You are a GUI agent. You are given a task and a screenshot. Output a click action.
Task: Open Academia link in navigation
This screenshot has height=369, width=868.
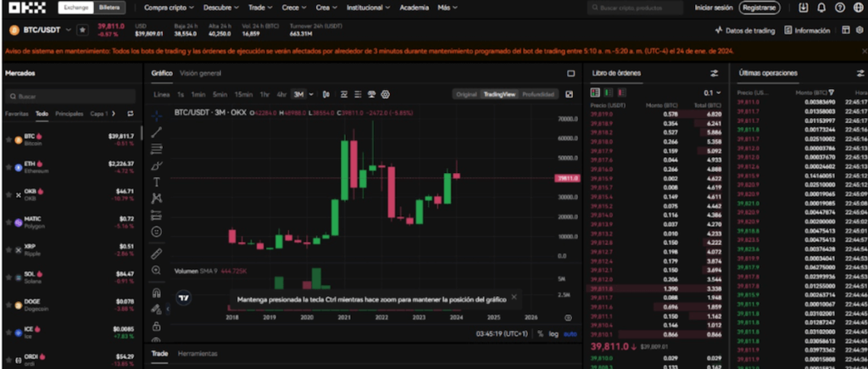pos(414,8)
